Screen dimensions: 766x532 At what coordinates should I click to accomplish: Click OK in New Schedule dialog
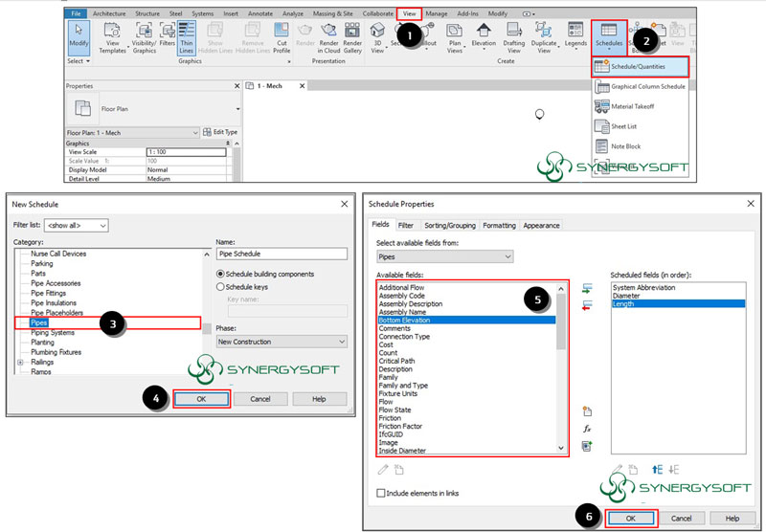[x=201, y=398]
